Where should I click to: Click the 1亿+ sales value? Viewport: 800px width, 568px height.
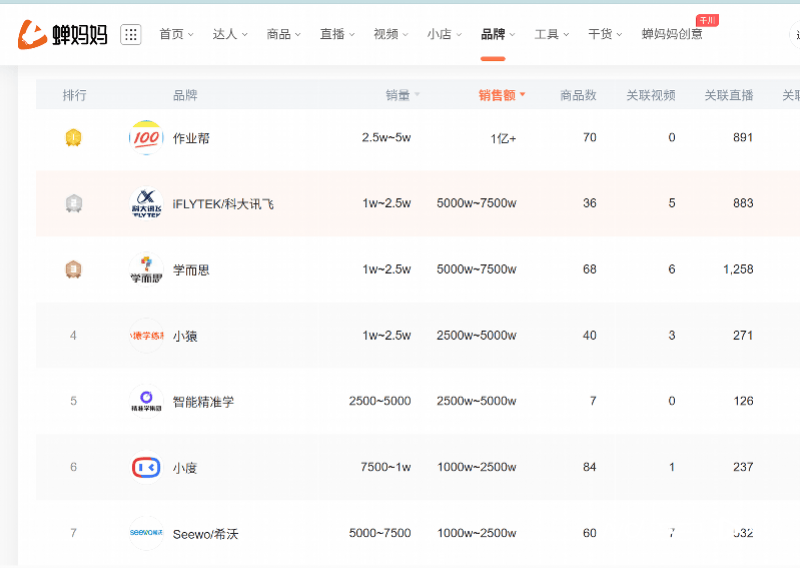coord(504,138)
